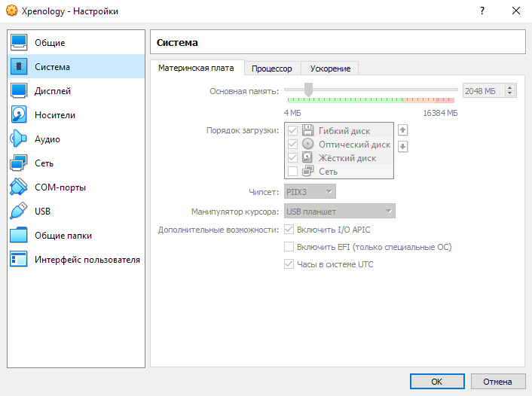532x396 pixels.
Task: Click the floppy disk icon in boot order
Action: click(x=307, y=130)
